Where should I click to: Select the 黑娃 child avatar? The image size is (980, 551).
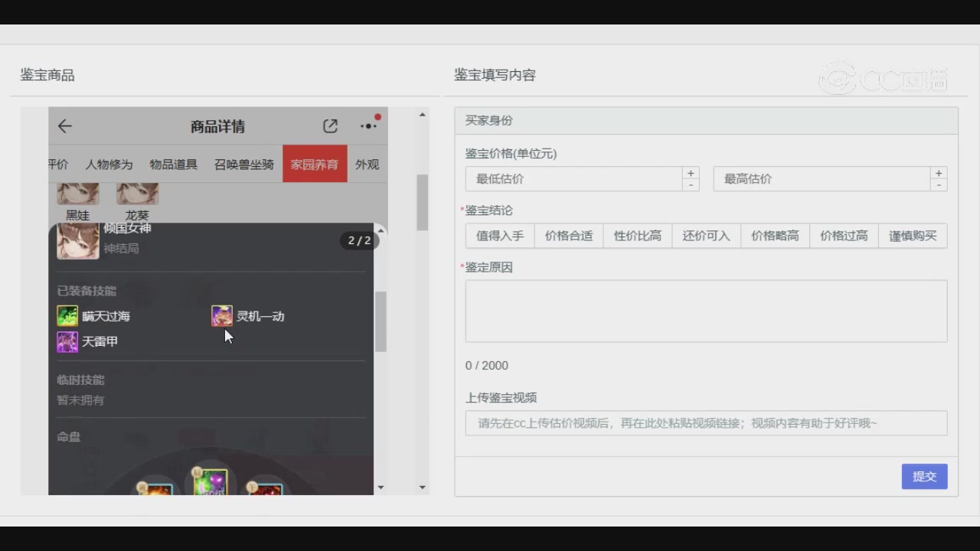(x=78, y=194)
